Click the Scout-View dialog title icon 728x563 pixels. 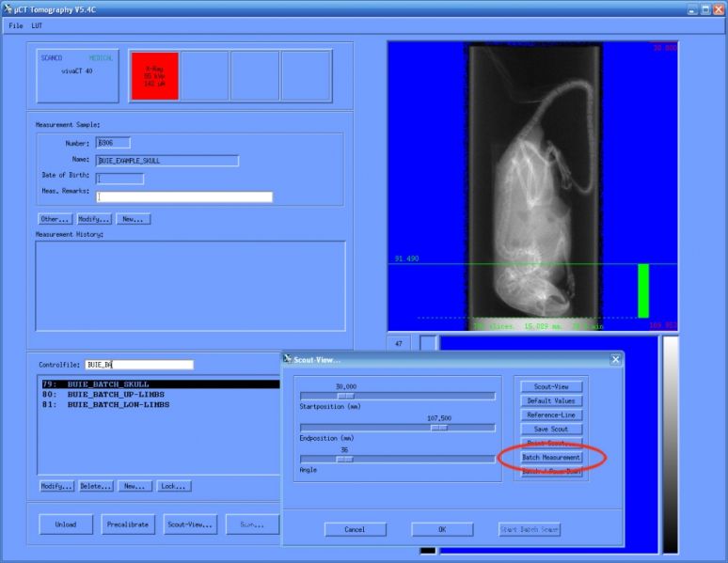click(288, 359)
